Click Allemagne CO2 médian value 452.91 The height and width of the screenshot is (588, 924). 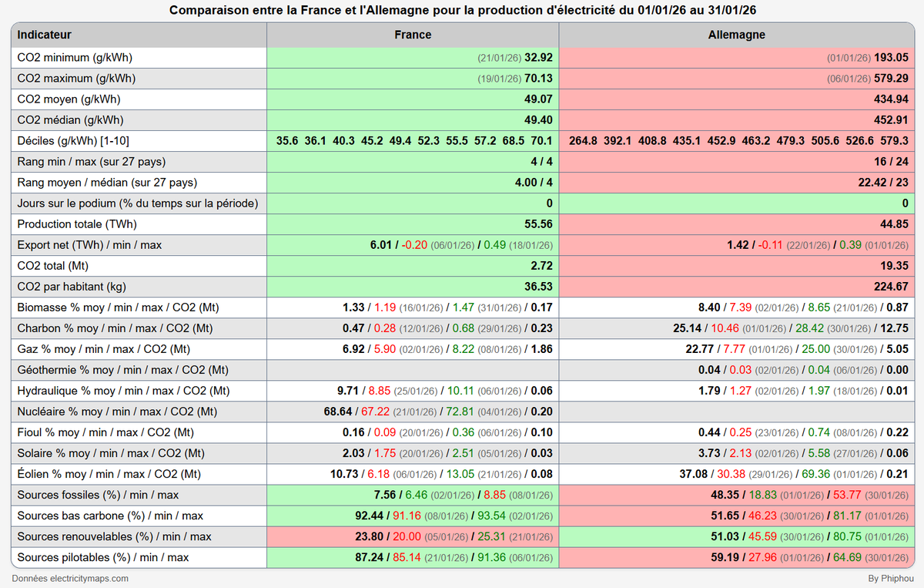[891, 119]
